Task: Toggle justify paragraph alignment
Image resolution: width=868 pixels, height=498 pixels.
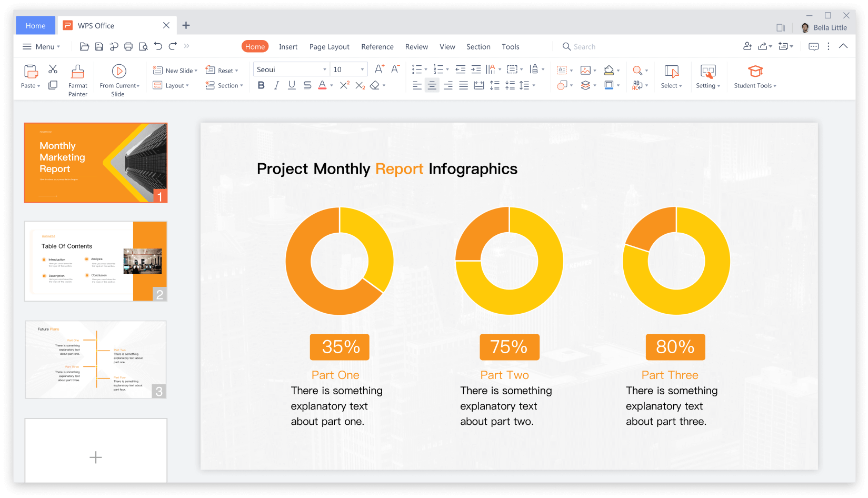Action: point(463,85)
